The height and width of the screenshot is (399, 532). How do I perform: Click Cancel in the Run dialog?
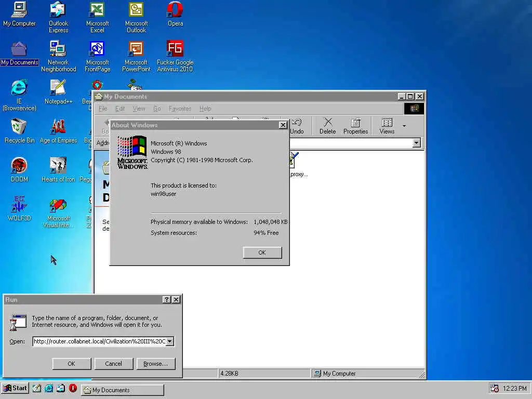click(114, 364)
